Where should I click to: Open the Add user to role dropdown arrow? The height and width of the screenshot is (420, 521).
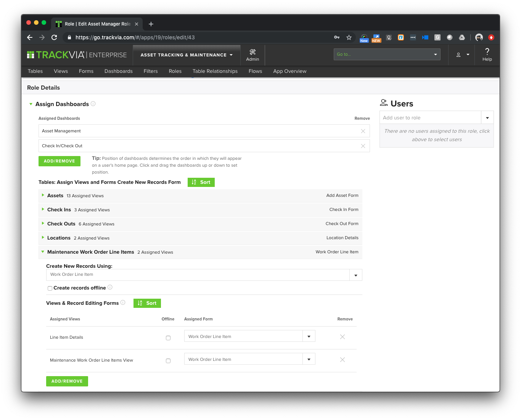pyautogui.click(x=487, y=118)
